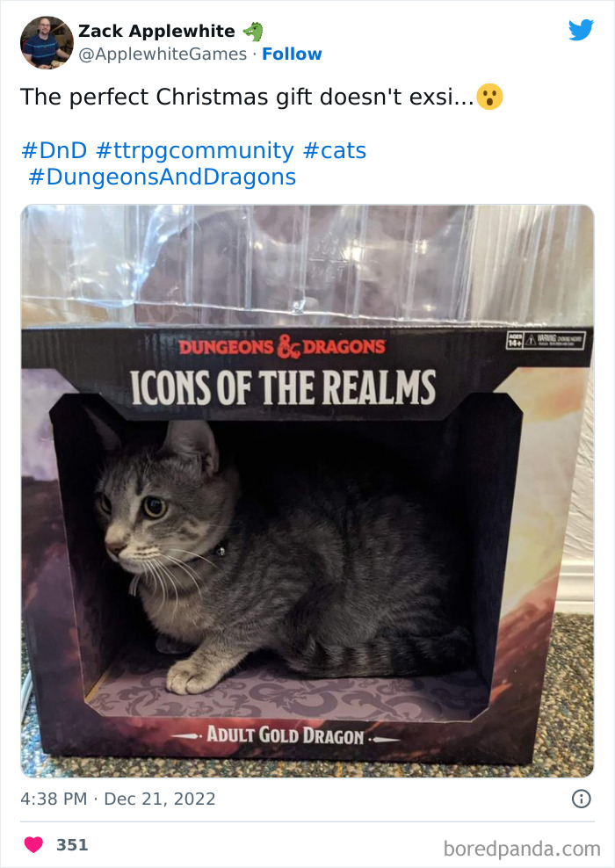Click the green dragon emoji beside name
The width and height of the screenshot is (615, 868).
pos(254,31)
